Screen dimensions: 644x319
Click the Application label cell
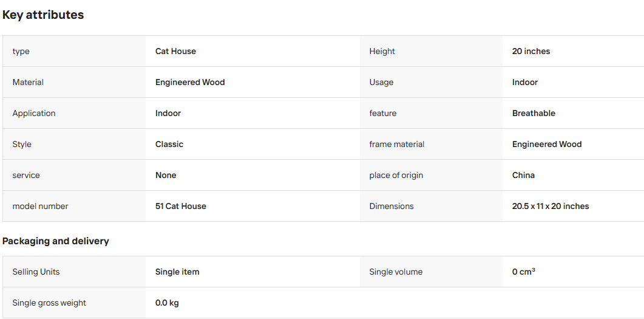(74, 114)
